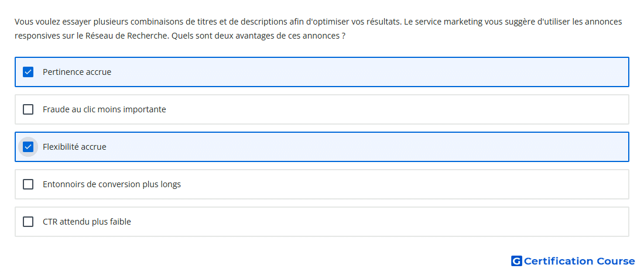Click the checkmark icon beside 'Flexibilité accrue'

click(x=28, y=147)
